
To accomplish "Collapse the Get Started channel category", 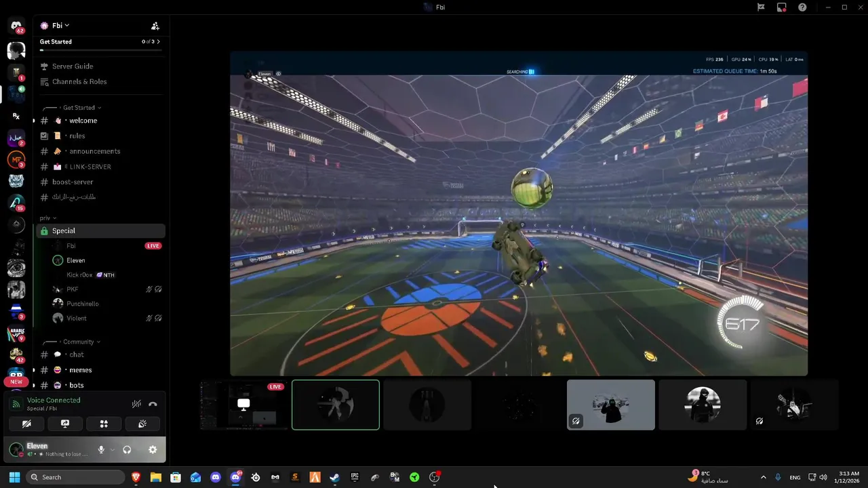I will point(81,108).
